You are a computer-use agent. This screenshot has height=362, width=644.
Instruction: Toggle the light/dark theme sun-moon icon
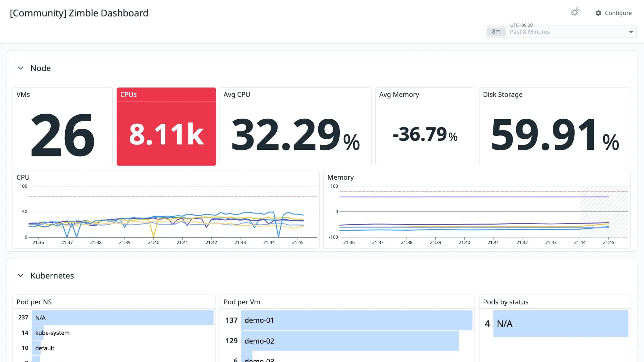point(576,12)
